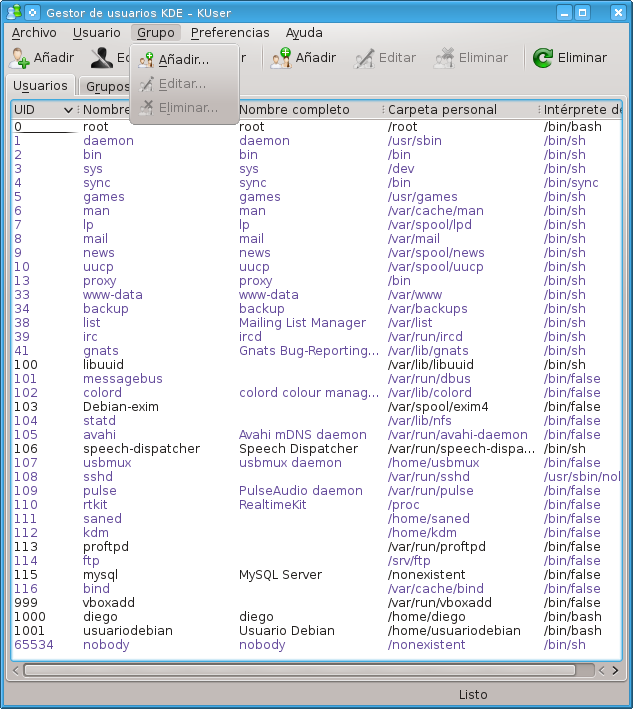Click the Avahi mDNS daemon full name
This screenshot has width=633, height=709.
tap(302, 435)
